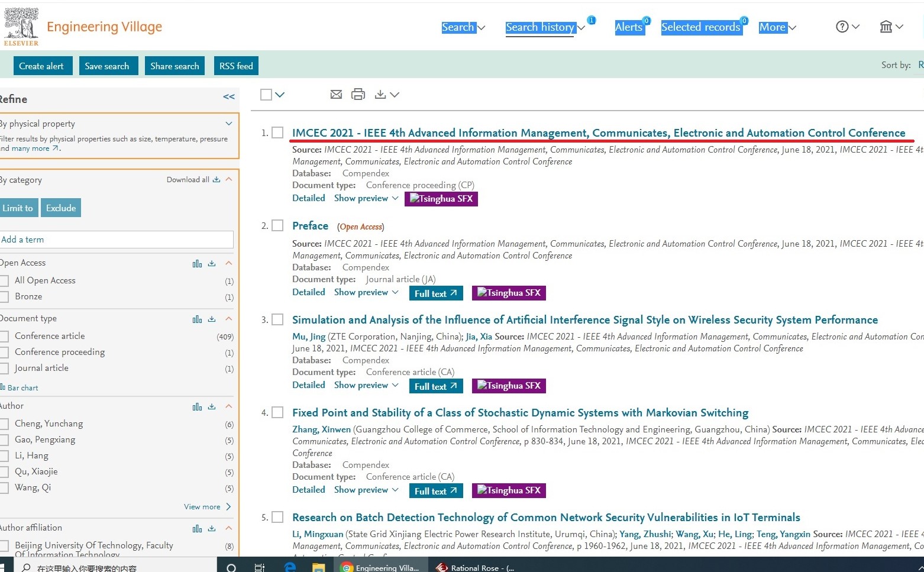This screenshot has height=572, width=924.
Task: Open Full text for Preface record
Action: coord(436,293)
